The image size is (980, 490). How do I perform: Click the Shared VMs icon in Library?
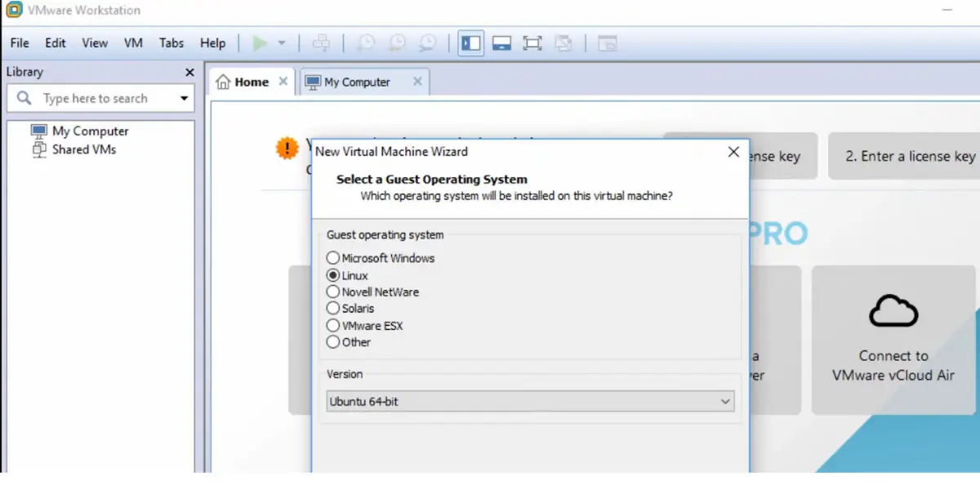[39, 149]
